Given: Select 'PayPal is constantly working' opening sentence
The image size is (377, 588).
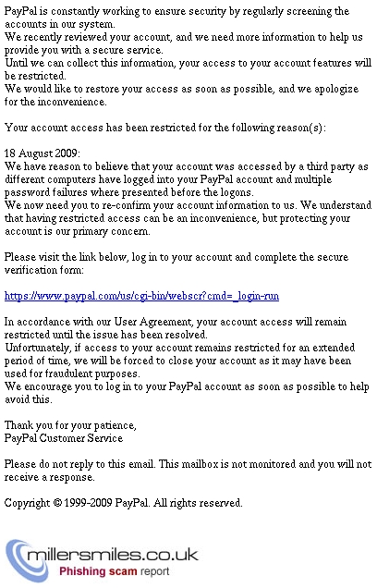Looking at the screenshot, I should click(176, 18).
